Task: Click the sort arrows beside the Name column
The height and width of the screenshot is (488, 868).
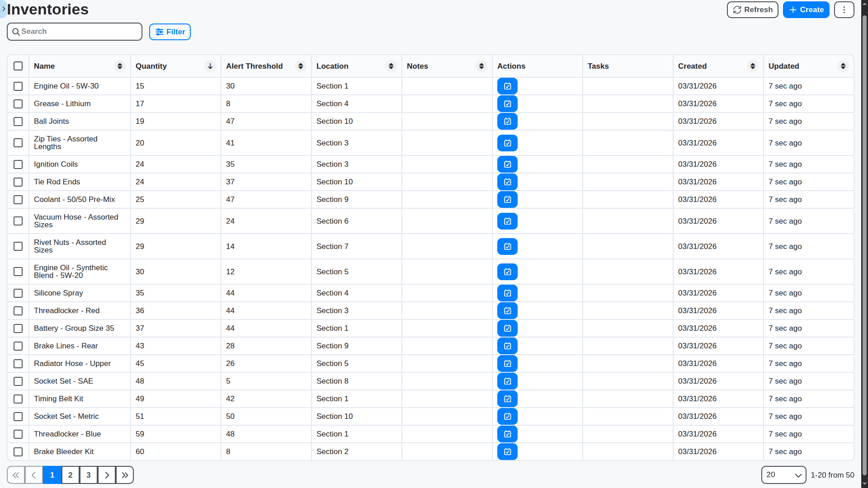Action: pos(119,66)
